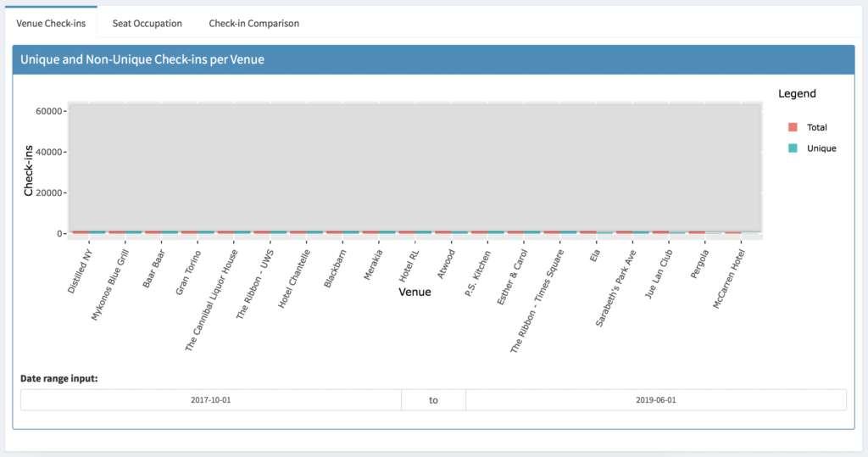Click the 'Unique' legend label text

(821, 148)
